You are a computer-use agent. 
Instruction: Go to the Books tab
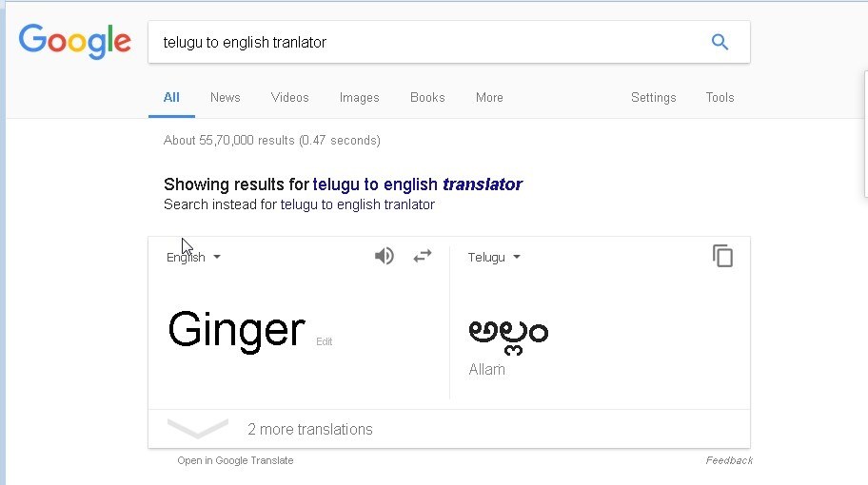click(427, 97)
